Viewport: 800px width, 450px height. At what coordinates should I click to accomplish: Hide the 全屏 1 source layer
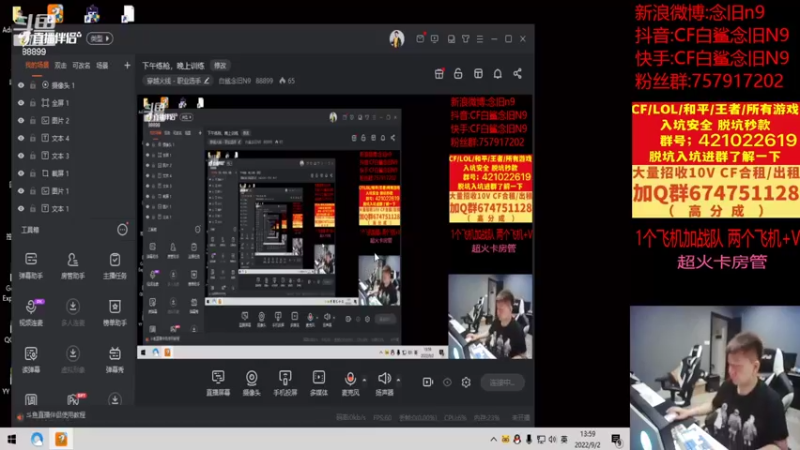[21, 103]
